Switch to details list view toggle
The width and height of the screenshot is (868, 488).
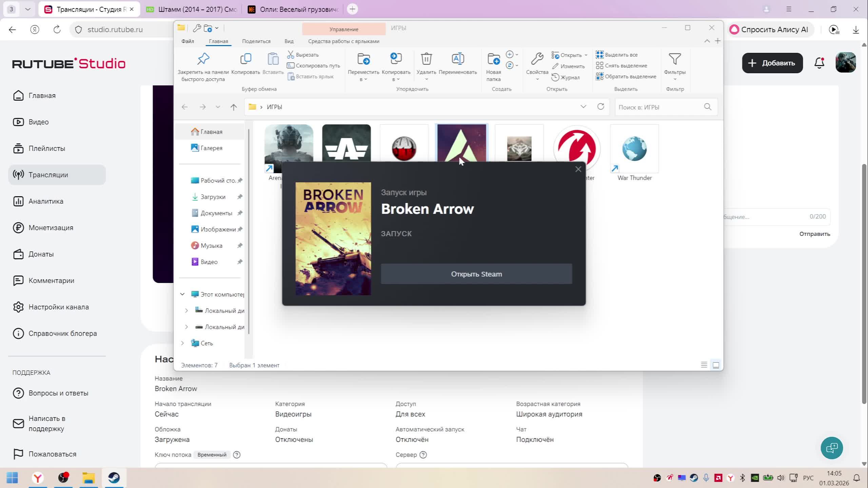pos(704,365)
